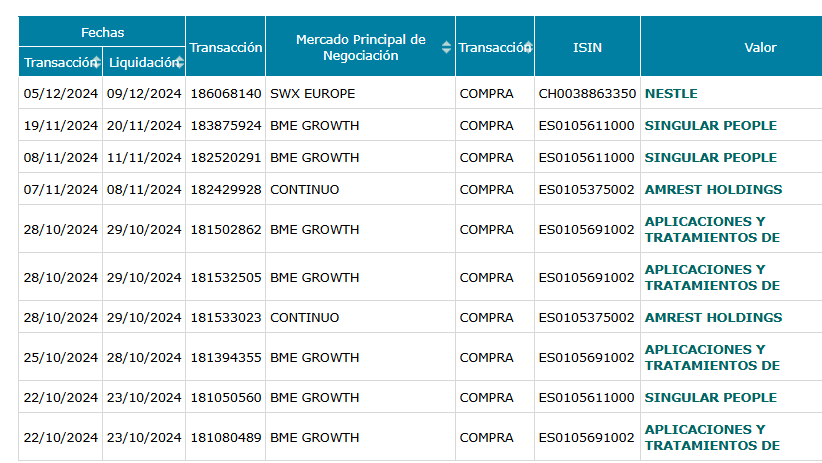Open SINGULAR PEOPLE link dated 19/11/2024
The width and height of the screenshot is (822, 463).
pos(710,125)
